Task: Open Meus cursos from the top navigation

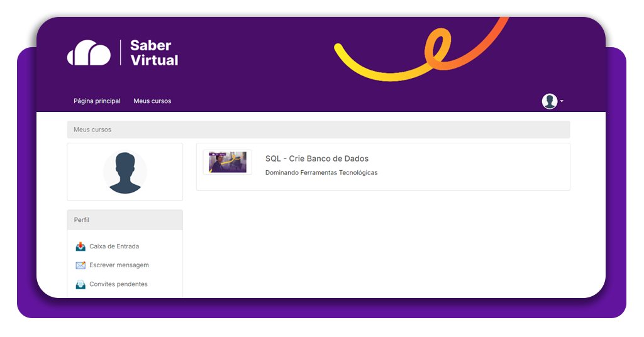Action: coord(152,101)
